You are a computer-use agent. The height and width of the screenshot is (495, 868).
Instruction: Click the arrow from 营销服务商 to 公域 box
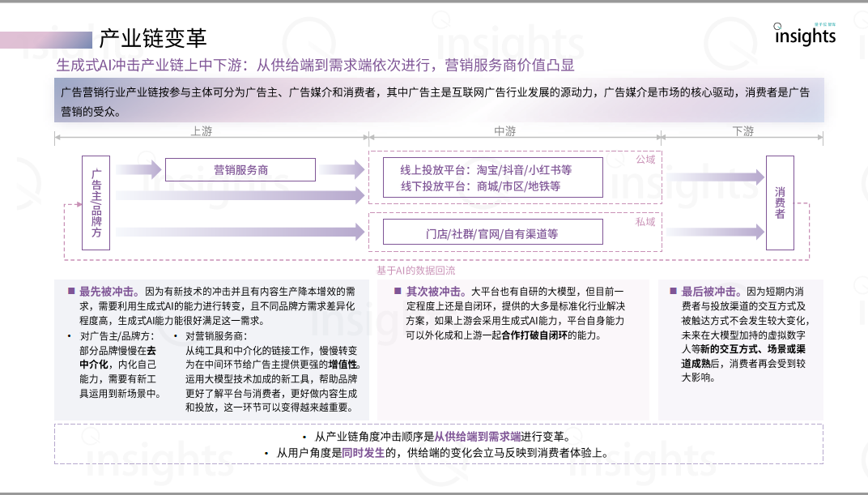tap(343, 169)
